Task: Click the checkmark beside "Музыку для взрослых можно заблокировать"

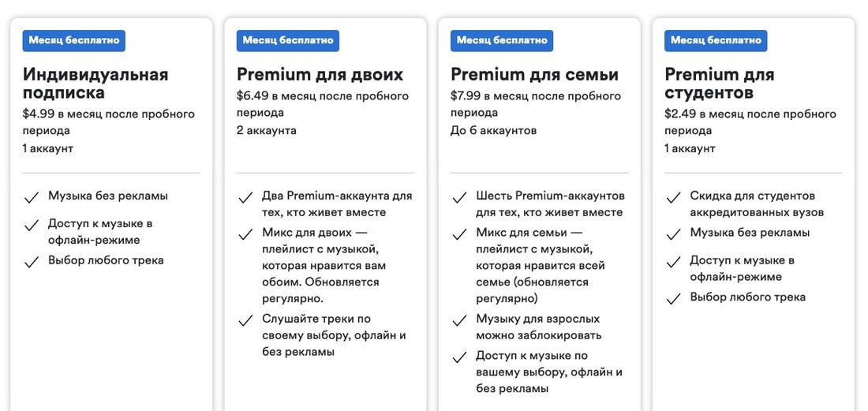Action: click(459, 321)
